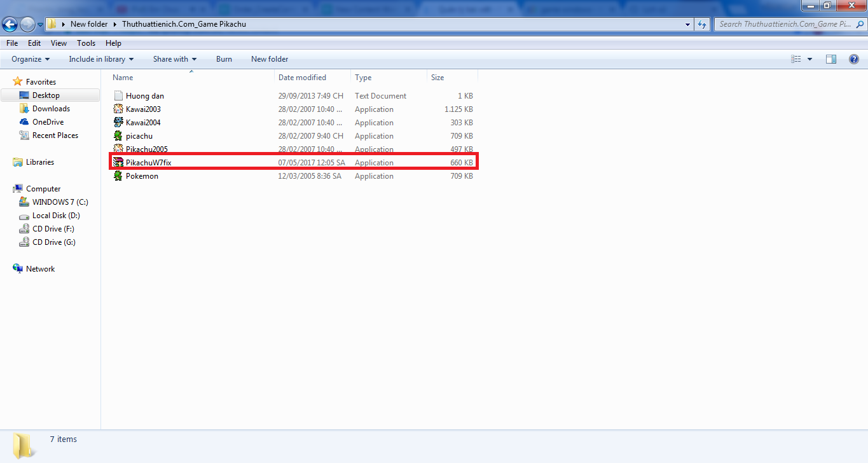Select WINDOWS 7 (C:) drive

[x=60, y=202]
